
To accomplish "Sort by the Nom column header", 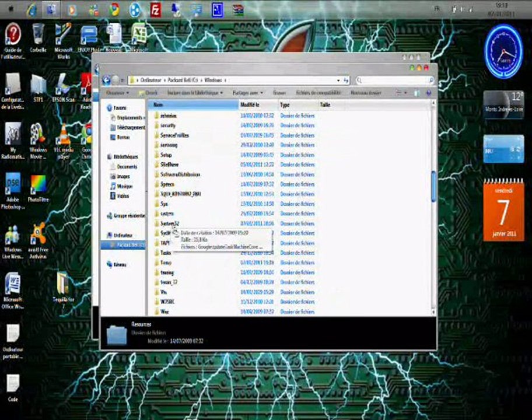I will 193,105.
